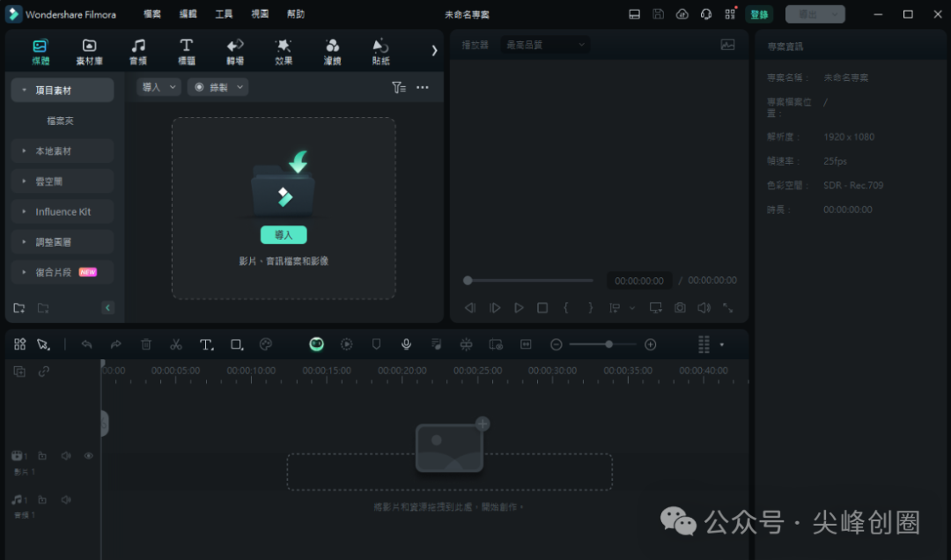Open the color palette tool
The height and width of the screenshot is (560, 951).
[x=266, y=344]
